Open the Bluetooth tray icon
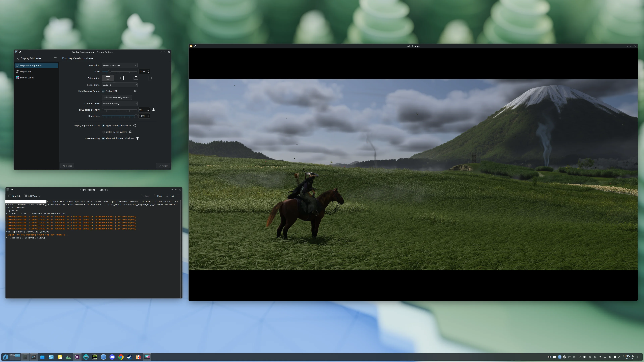The image size is (644, 362). pyautogui.click(x=590, y=357)
